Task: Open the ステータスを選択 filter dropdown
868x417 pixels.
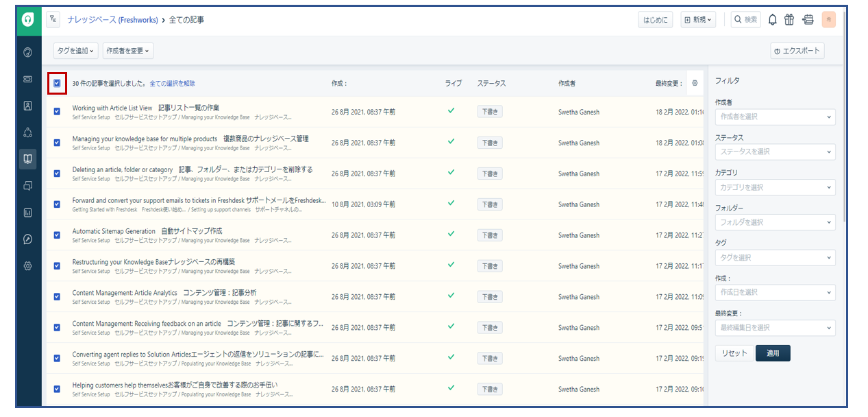Action: (775, 152)
